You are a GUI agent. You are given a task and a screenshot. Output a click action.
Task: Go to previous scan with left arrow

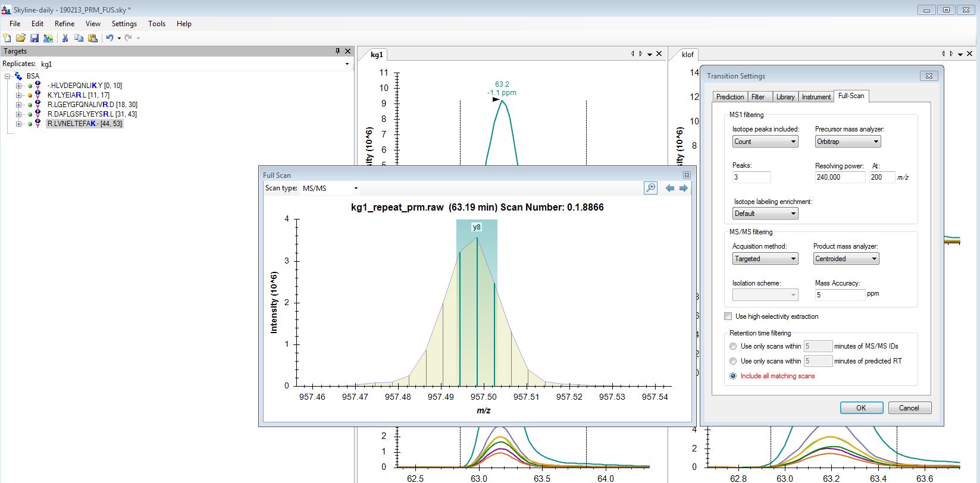(x=670, y=188)
